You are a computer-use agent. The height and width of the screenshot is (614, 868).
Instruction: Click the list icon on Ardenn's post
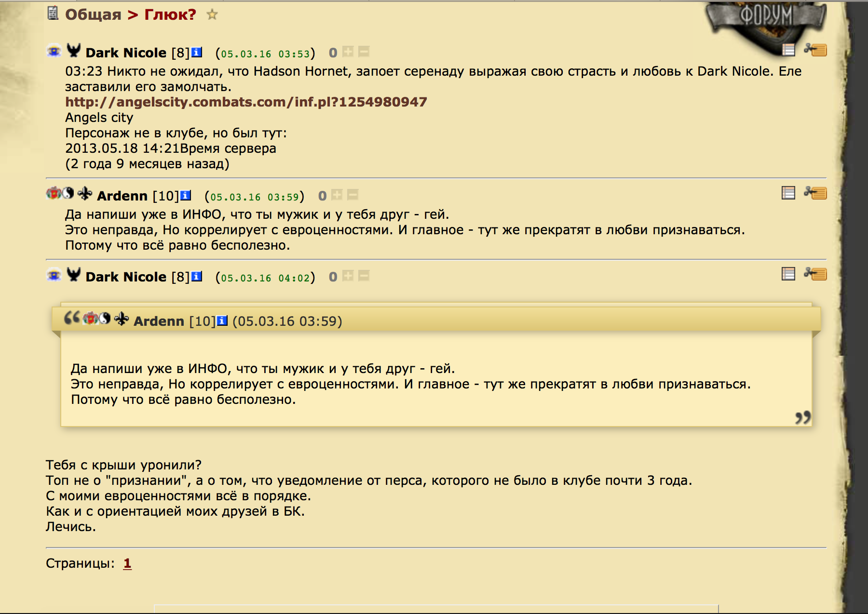[x=788, y=193]
